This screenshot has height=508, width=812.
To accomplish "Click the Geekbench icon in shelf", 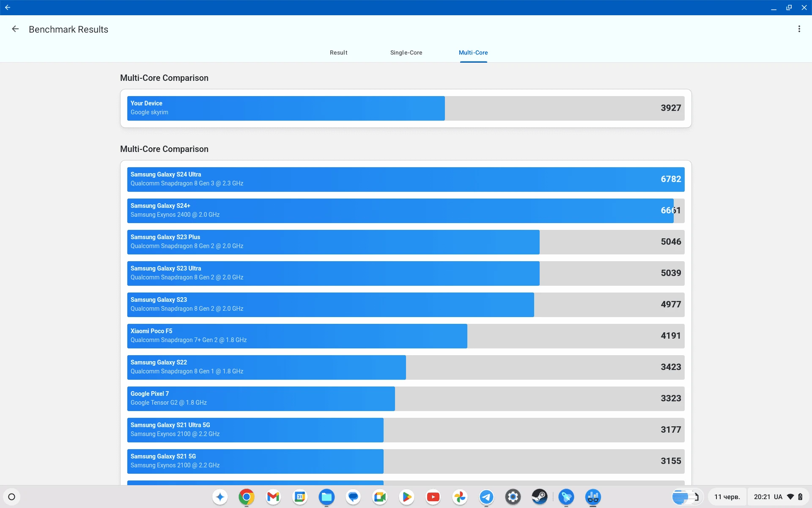I will click(x=593, y=497).
